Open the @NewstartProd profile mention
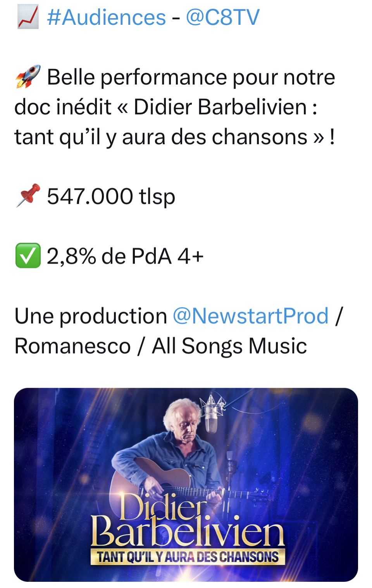This screenshot has width=372, height=588. pos(250,316)
